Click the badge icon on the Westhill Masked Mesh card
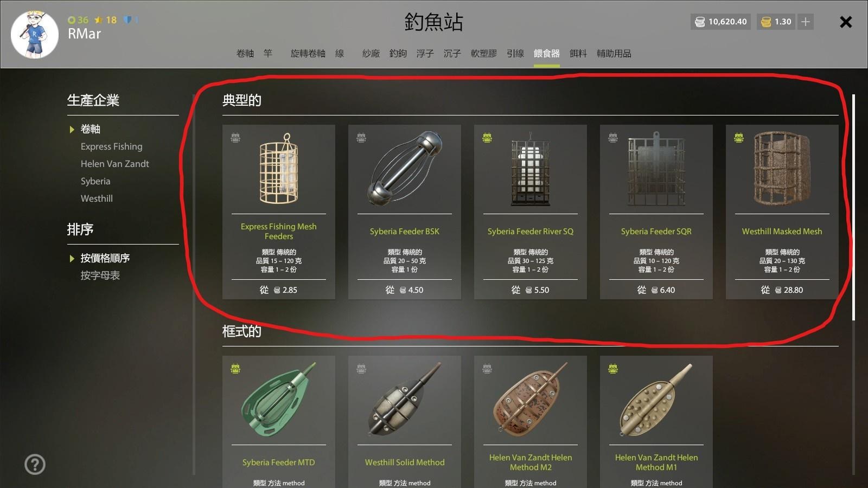The image size is (868, 488). click(739, 138)
